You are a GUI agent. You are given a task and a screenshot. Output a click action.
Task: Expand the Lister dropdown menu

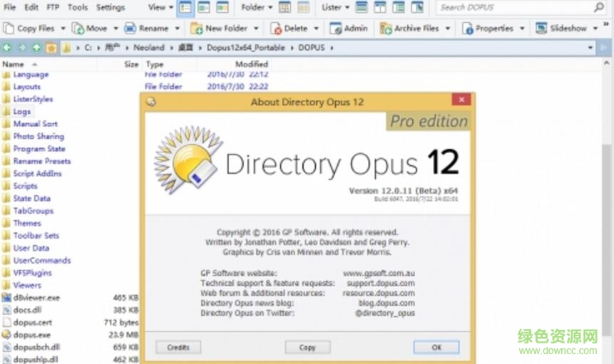click(x=335, y=8)
